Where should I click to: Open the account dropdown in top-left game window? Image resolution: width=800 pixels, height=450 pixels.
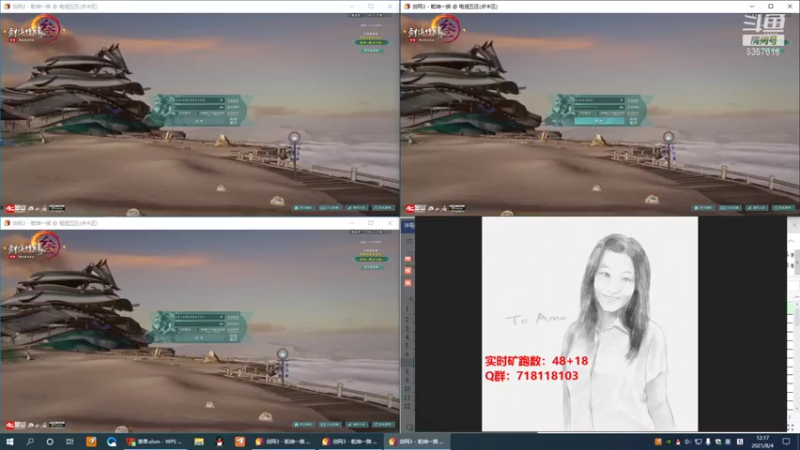pyautogui.click(x=221, y=100)
